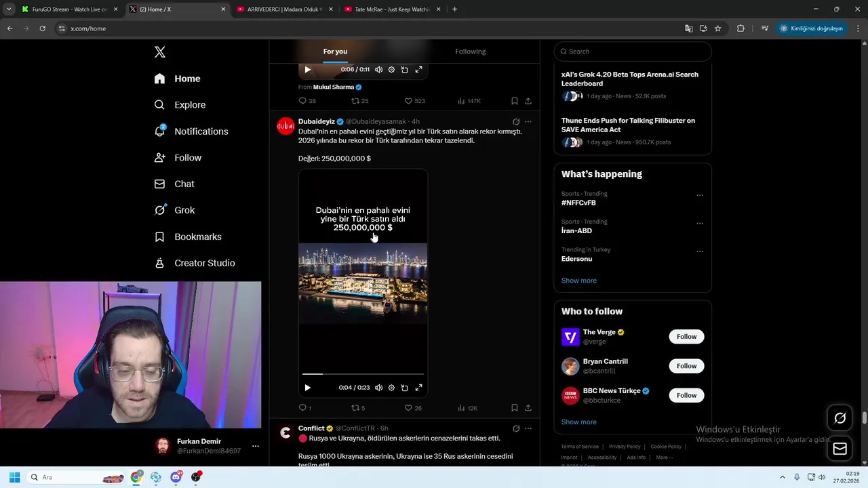
Task: Open a new browser tab
Action: 454,9
